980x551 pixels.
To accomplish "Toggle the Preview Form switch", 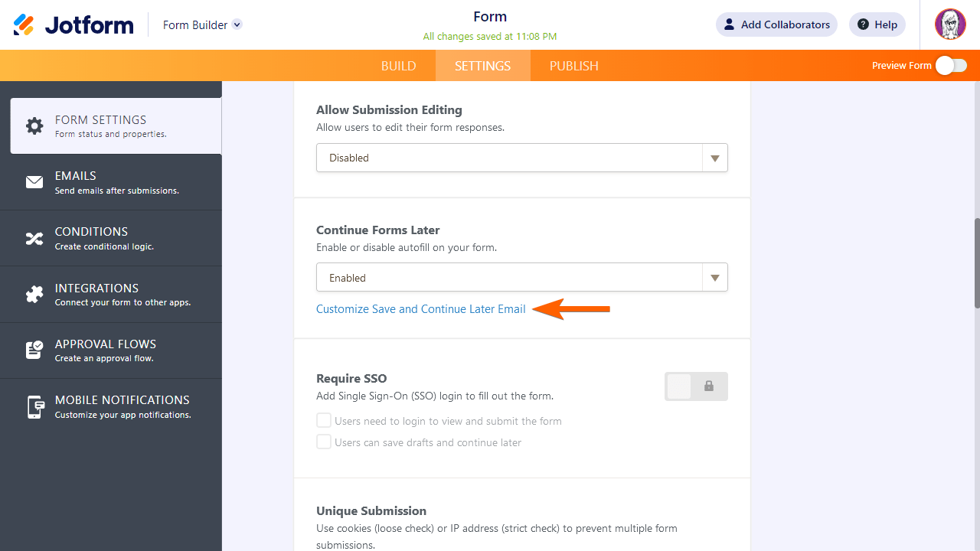I will (951, 66).
